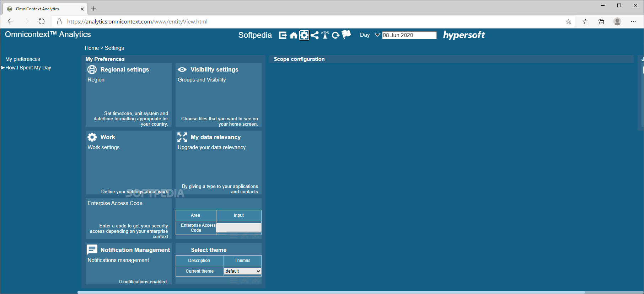644x294 pixels.
Task: Click the Softpedia label in the header
Action: pos(255,35)
